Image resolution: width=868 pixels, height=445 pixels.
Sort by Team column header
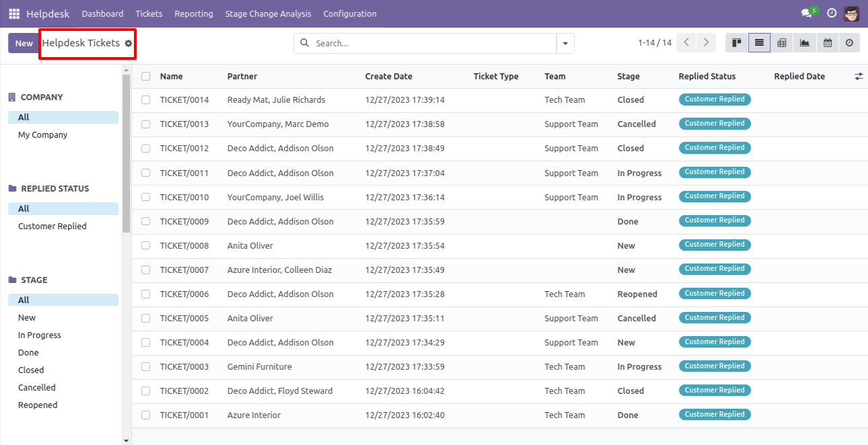point(555,77)
